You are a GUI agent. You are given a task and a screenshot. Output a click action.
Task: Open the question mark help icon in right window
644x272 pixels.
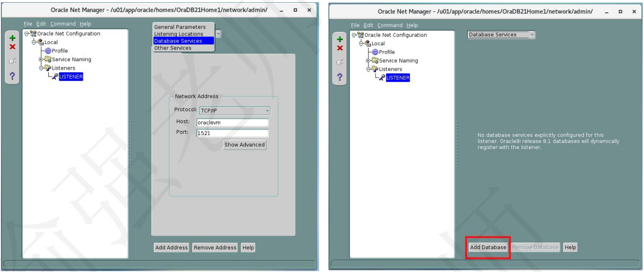tap(339, 77)
